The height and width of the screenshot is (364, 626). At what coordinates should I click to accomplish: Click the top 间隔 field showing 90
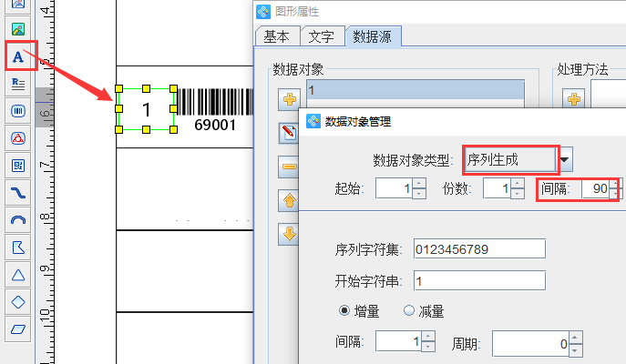pyautogui.click(x=596, y=188)
